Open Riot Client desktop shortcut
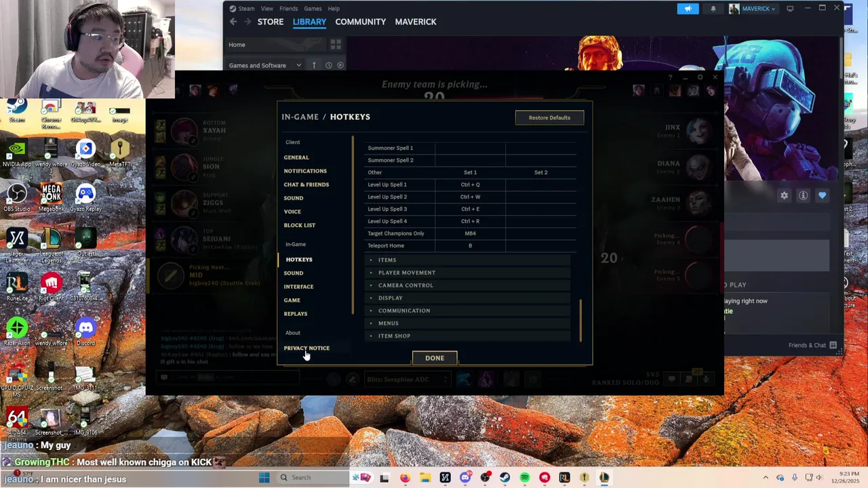 point(51,287)
